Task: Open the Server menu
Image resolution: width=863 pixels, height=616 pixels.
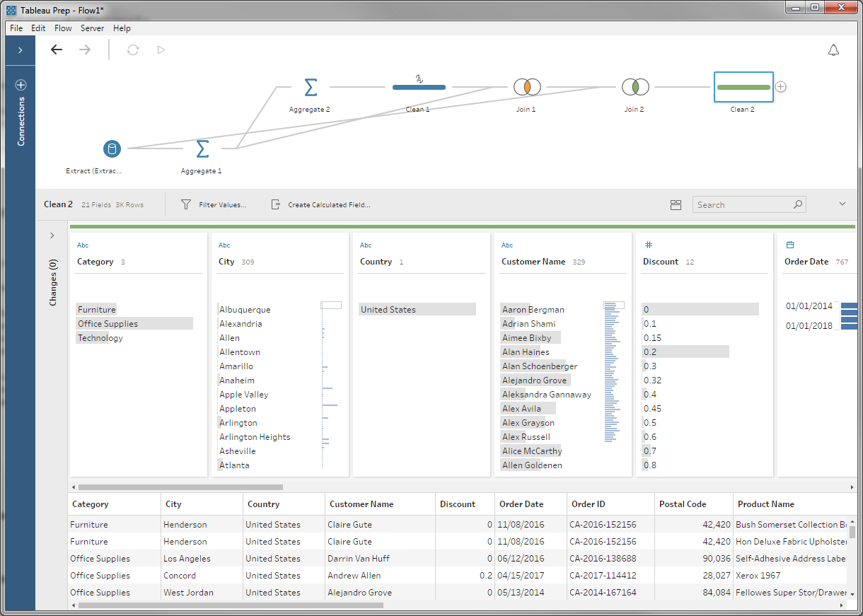Action: pyautogui.click(x=92, y=28)
